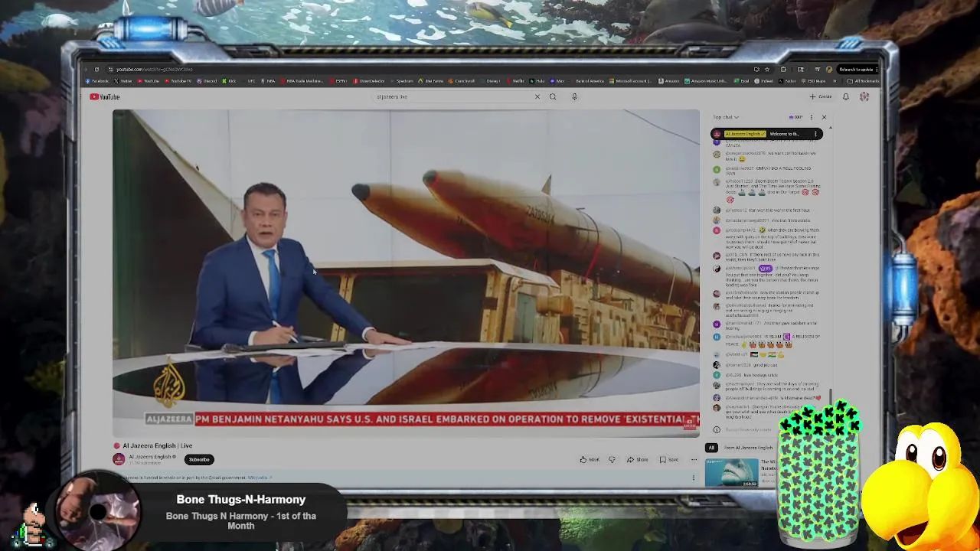Click the YouTube search magnifier button
980x551 pixels.
click(553, 96)
